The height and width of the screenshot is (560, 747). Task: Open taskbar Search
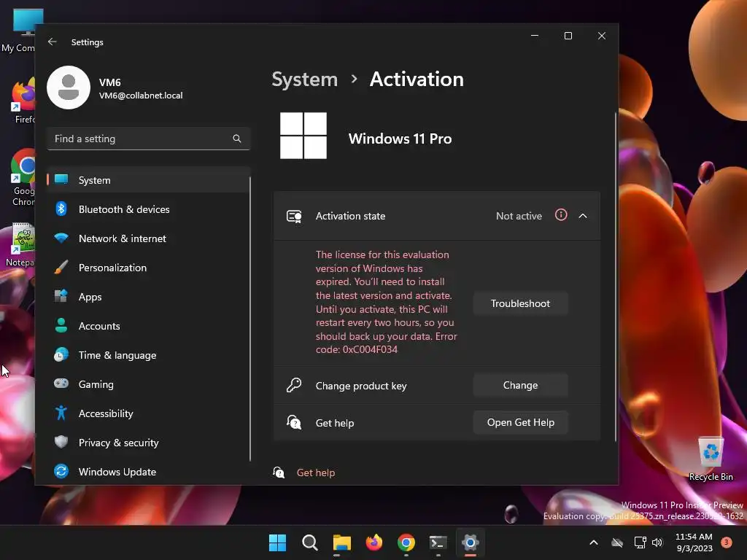tap(309, 542)
